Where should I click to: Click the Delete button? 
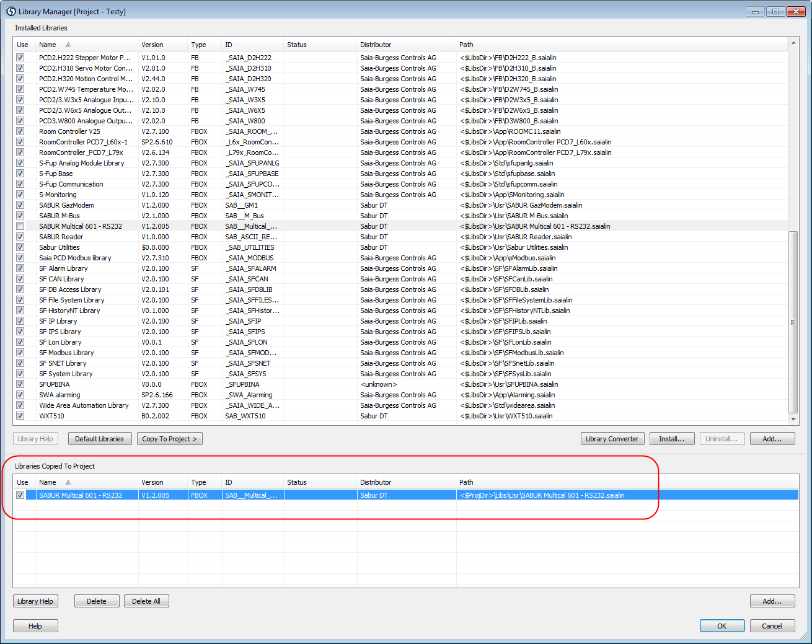(97, 601)
